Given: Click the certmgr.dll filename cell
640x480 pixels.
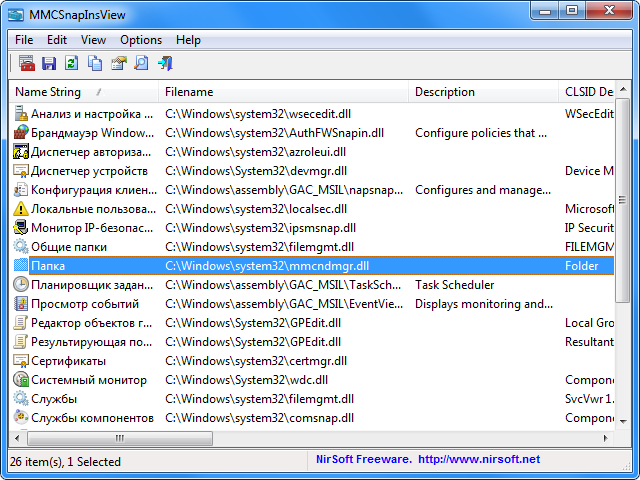Looking at the screenshot, I should pyautogui.click(x=256, y=361).
